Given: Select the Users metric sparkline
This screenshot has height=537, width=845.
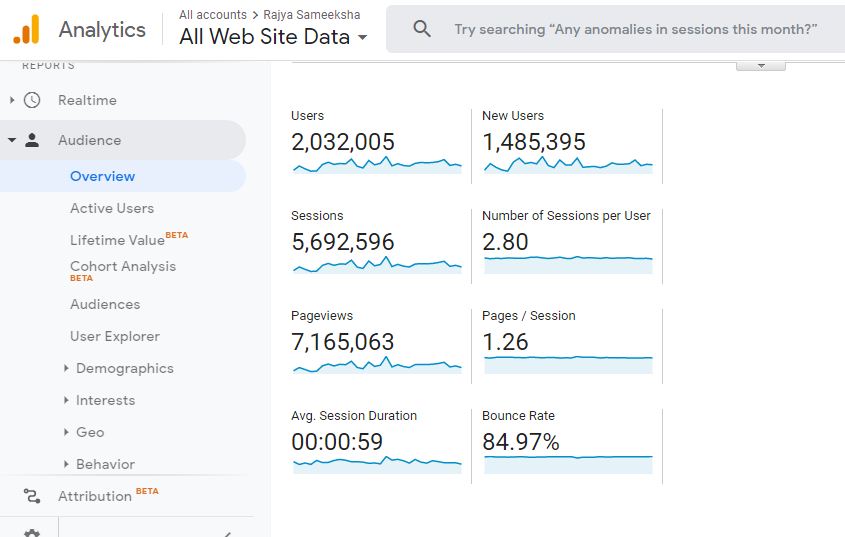Looking at the screenshot, I should click(x=377, y=164).
